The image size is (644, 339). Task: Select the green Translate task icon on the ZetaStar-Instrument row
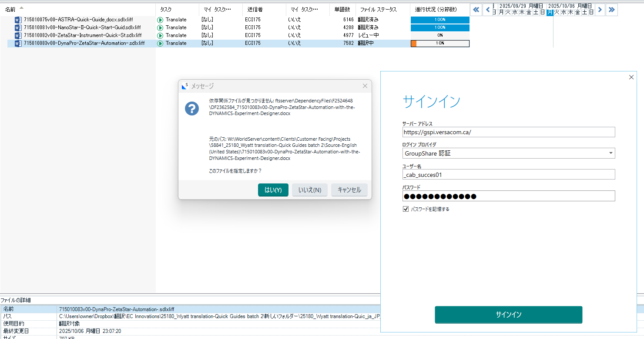click(161, 35)
